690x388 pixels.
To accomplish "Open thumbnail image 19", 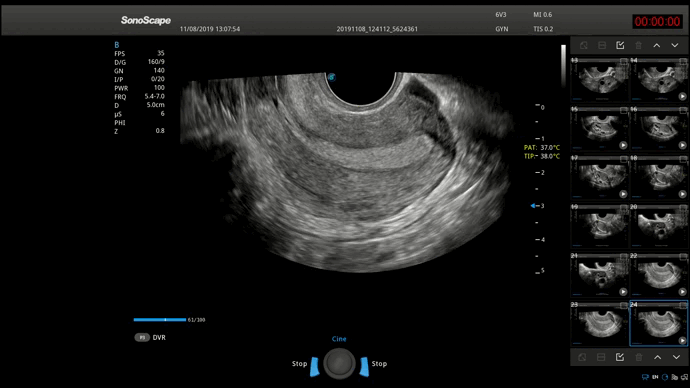I will [x=599, y=226].
